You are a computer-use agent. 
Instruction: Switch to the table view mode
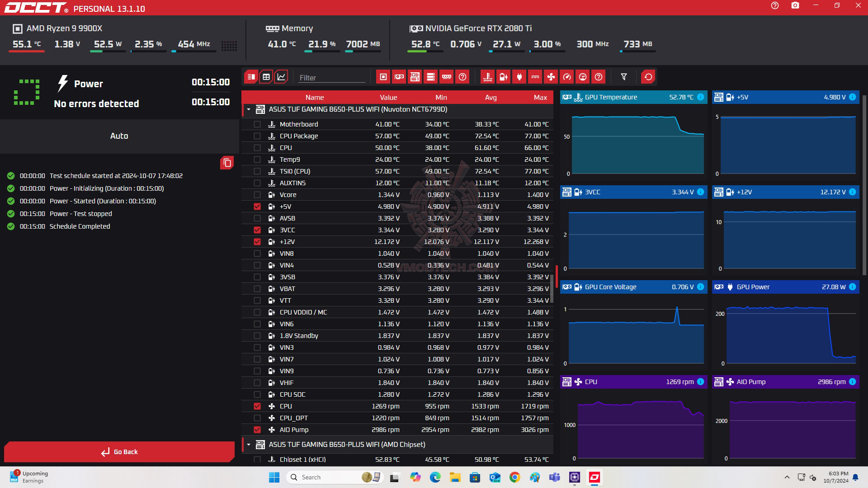pos(266,77)
